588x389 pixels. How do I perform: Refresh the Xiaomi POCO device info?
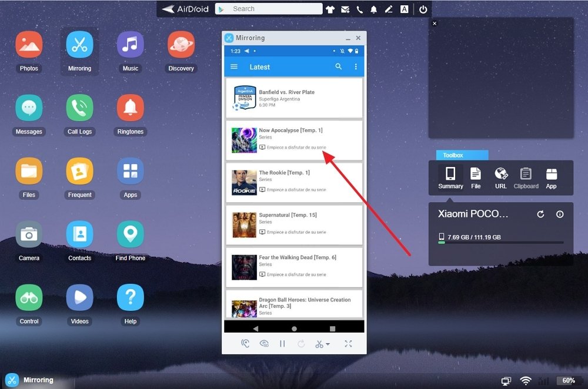click(x=540, y=214)
